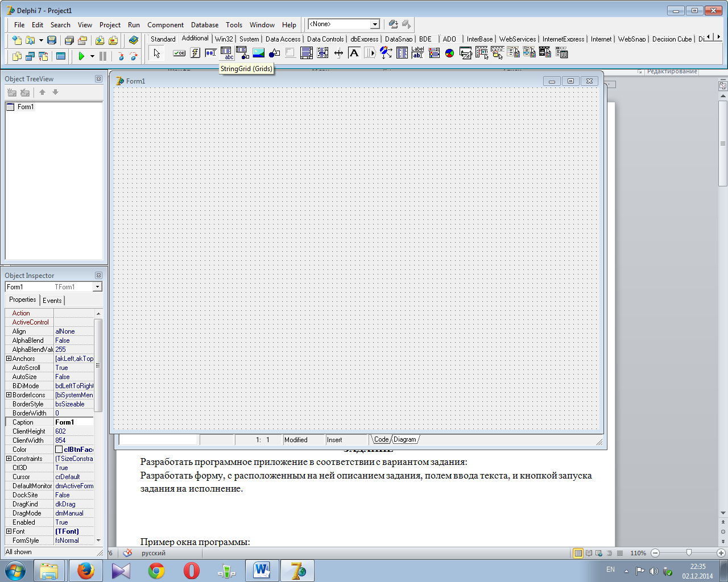Click the Open Project toolbar icon
The height and width of the screenshot is (582, 728).
pos(82,40)
